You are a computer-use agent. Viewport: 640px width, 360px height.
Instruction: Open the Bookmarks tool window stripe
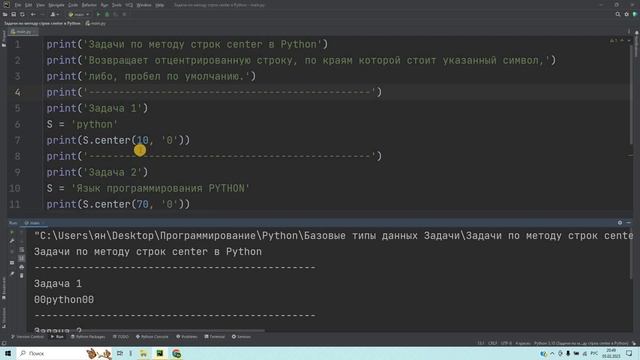point(4,288)
